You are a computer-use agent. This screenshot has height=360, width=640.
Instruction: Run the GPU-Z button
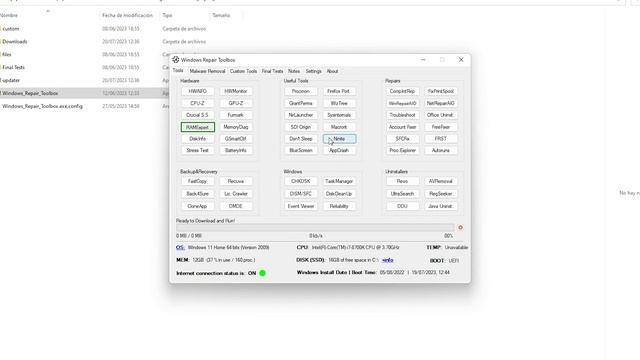pos(236,103)
